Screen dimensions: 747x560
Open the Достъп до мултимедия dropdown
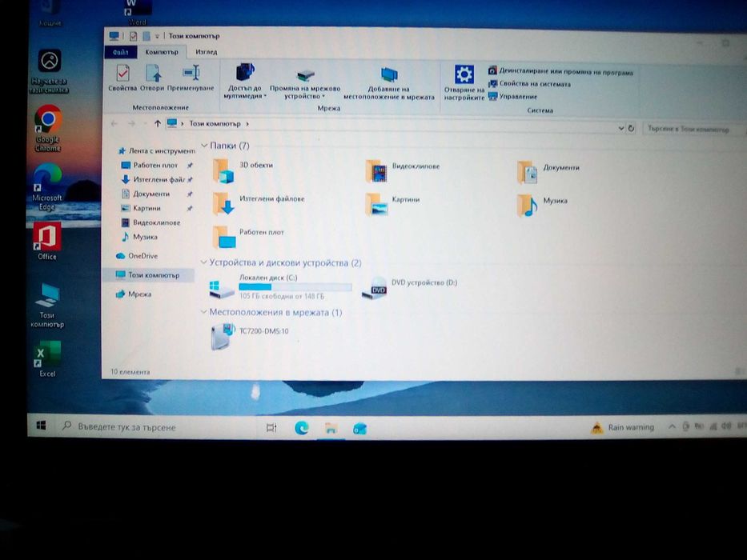click(x=245, y=81)
